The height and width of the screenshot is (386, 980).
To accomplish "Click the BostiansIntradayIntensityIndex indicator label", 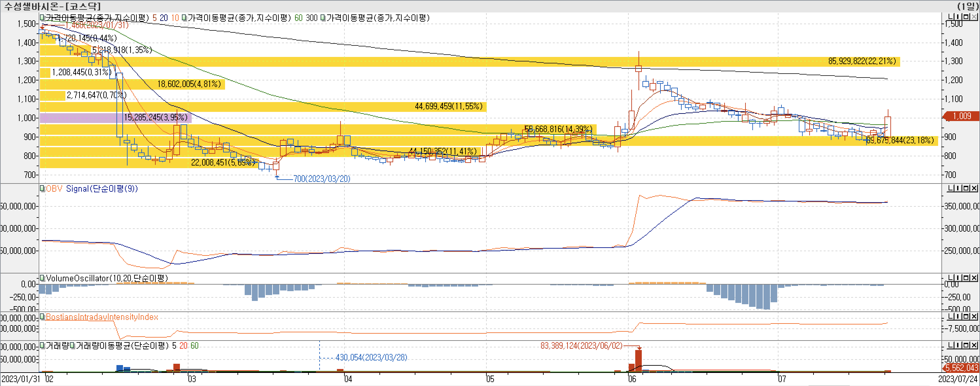I will point(102,317).
